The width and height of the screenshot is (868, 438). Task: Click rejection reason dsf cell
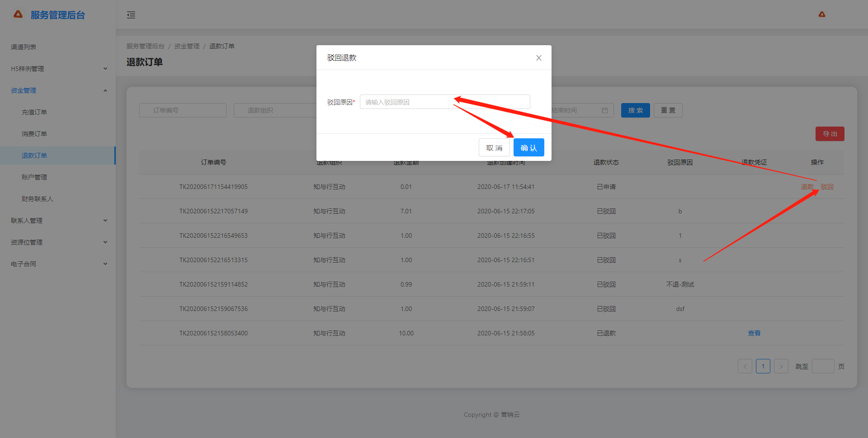(680, 309)
